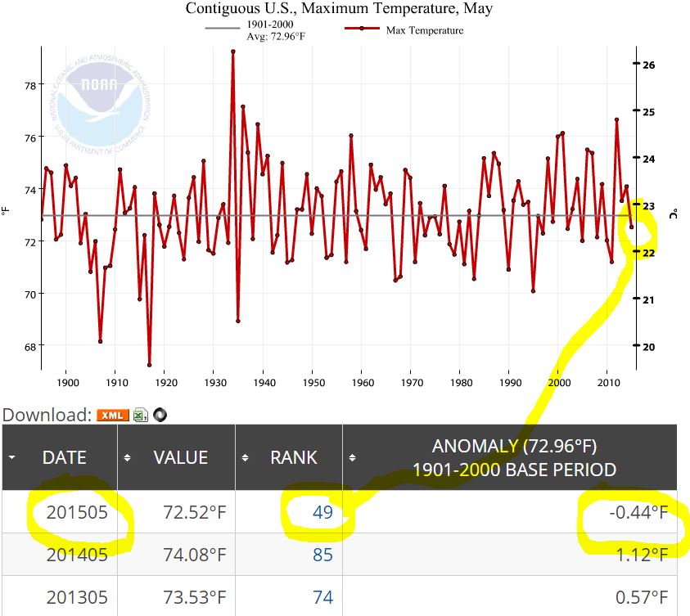Image resolution: width=690 pixels, height=616 pixels.
Task: Open rank 74 link for 201305
Action: click(322, 597)
